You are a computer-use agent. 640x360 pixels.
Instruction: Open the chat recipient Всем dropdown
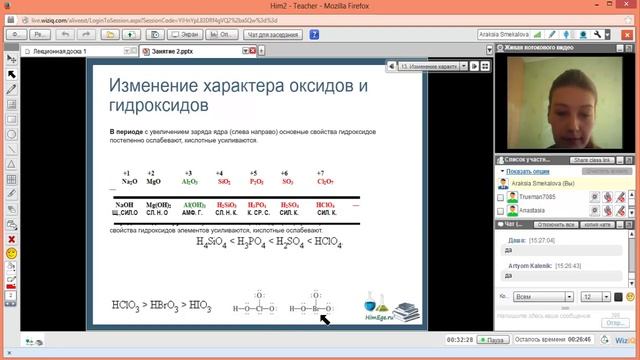pyautogui.click(x=569, y=297)
